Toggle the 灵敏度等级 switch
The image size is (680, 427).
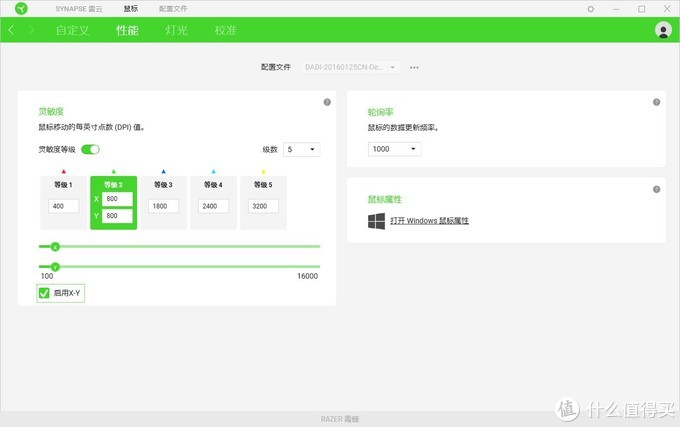click(90, 150)
